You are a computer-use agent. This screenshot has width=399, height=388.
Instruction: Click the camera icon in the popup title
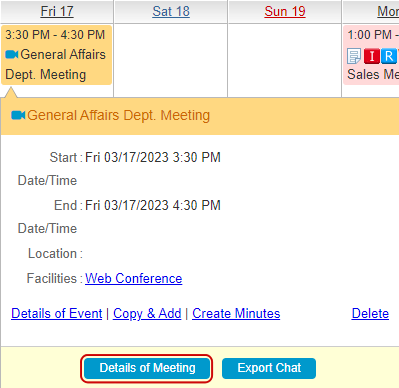(x=18, y=115)
